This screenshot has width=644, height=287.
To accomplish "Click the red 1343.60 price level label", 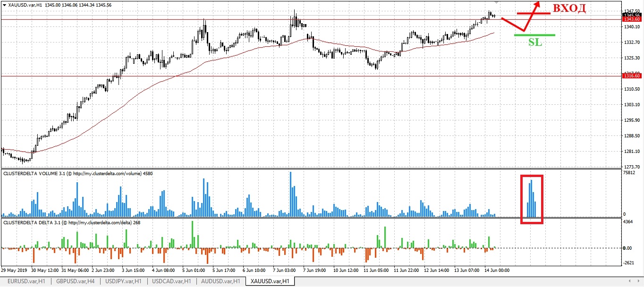I will coord(632,19).
